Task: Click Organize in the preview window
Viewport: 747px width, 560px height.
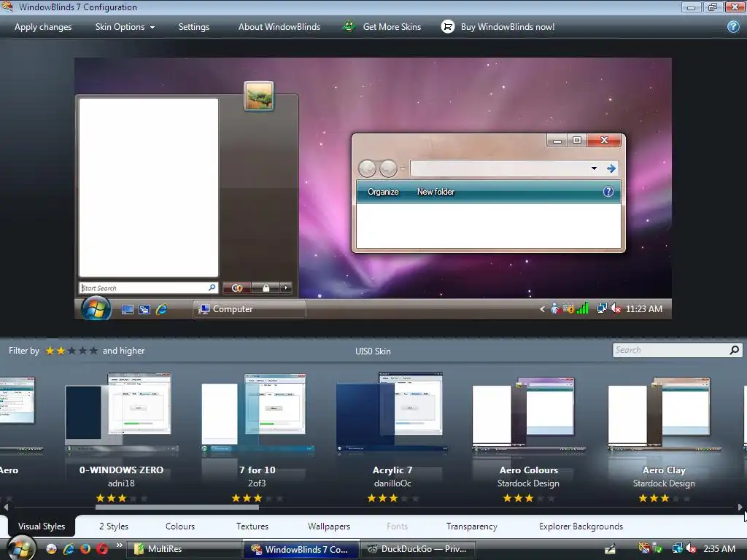Action: pos(383,192)
